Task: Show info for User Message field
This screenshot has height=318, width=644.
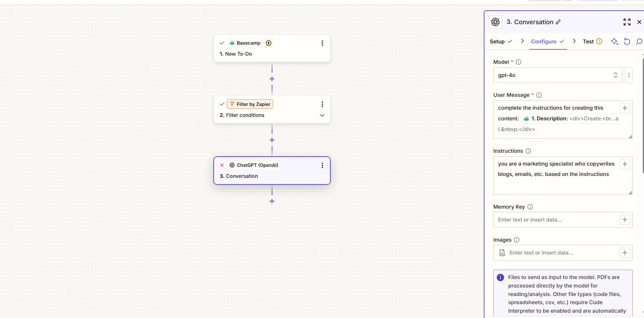Action: pos(539,95)
